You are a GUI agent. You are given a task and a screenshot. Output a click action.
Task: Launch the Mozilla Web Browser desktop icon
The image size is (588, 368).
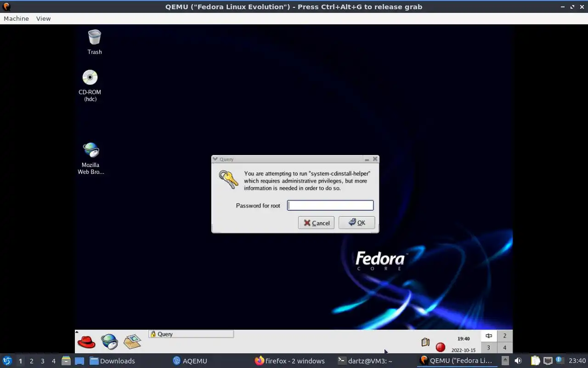coord(90,158)
